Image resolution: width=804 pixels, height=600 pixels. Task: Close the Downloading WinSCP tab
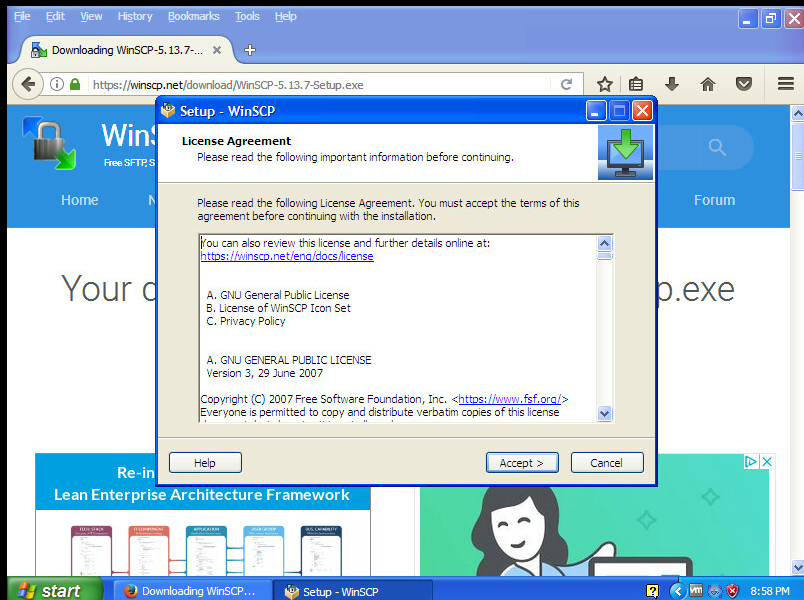coord(217,50)
